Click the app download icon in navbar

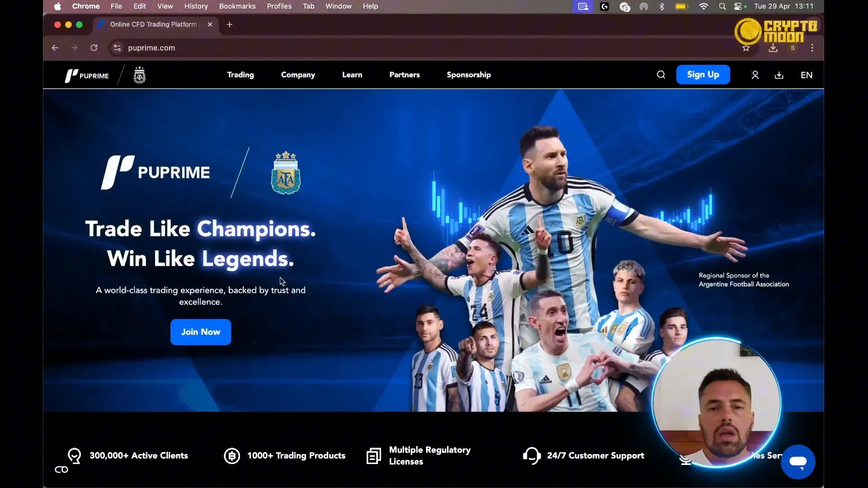click(779, 75)
